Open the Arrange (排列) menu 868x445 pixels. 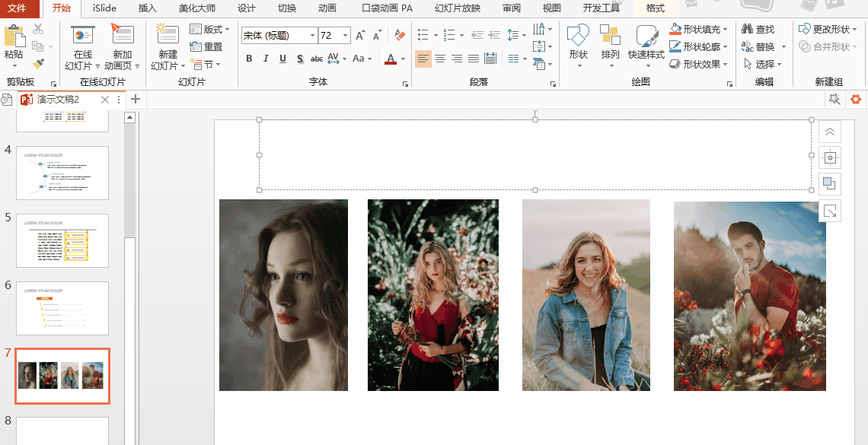tap(611, 47)
